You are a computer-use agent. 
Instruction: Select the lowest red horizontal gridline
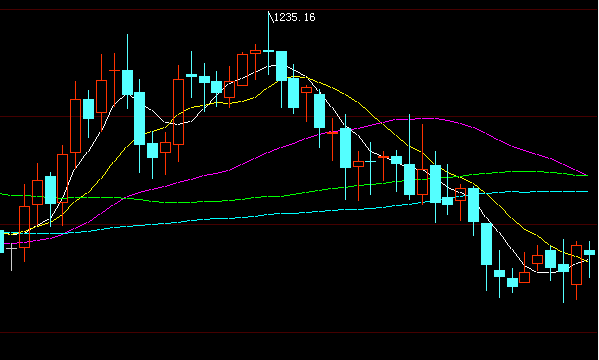300,332
